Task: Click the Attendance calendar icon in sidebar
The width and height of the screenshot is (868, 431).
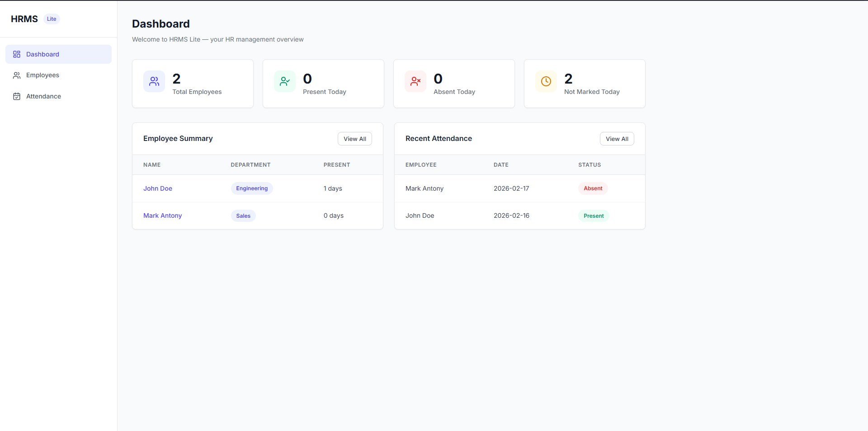Action: pos(17,96)
